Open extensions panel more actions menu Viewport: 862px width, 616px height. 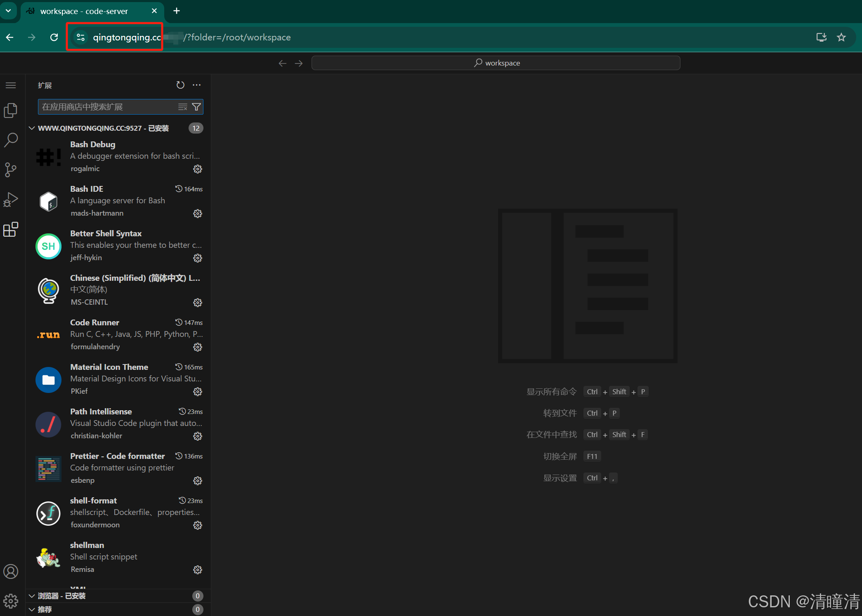(x=197, y=85)
